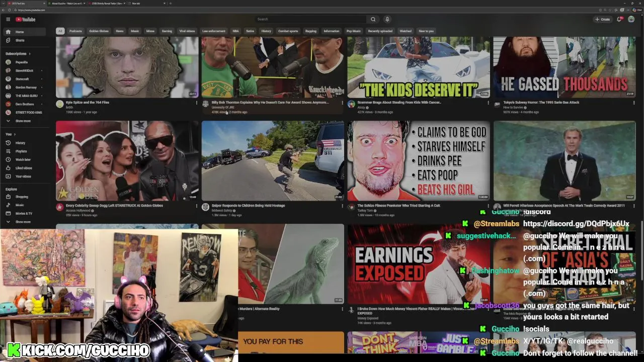644x362 pixels.
Task: Open a new browser tab with the plus
Action: (170, 4)
